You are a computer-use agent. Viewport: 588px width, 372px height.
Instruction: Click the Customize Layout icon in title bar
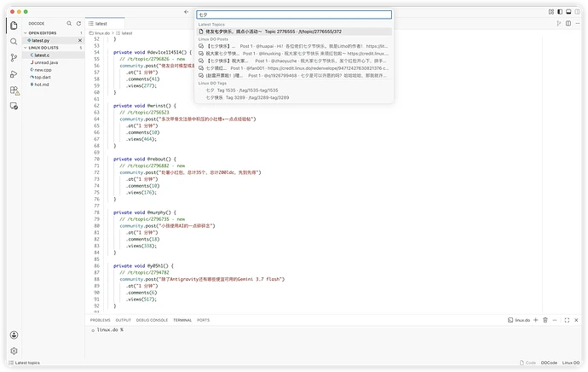(551, 12)
